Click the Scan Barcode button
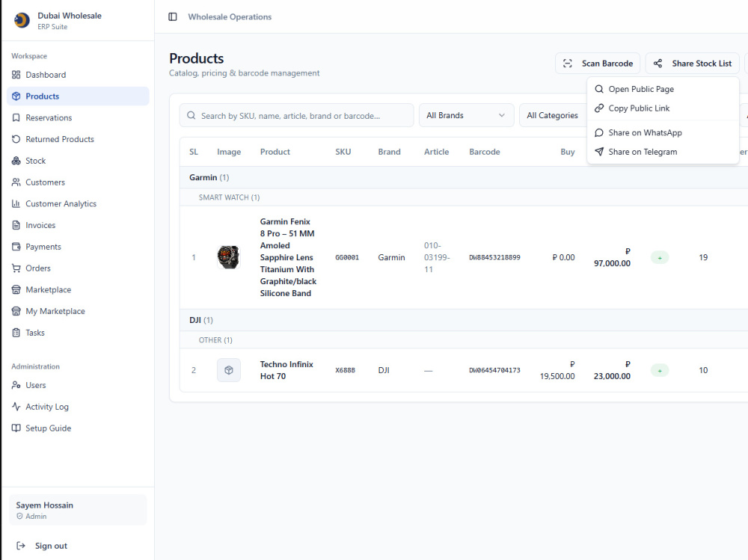This screenshot has height=560, width=748. click(x=598, y=64)
